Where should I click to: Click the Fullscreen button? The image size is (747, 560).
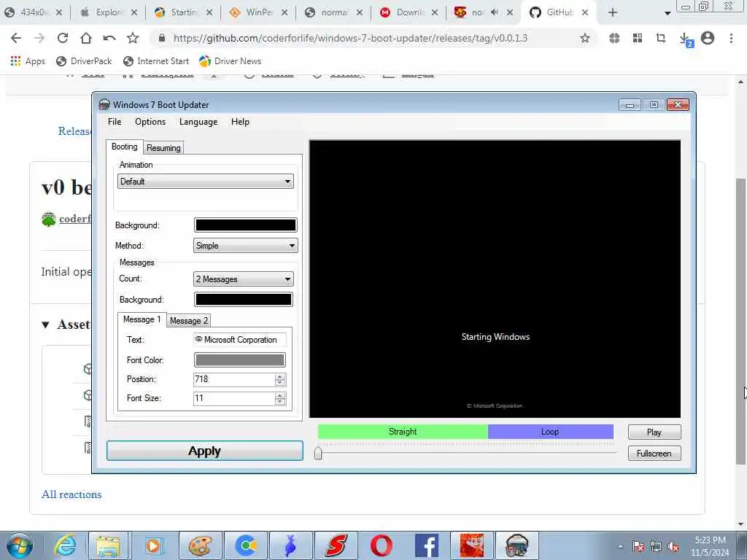[x=654, y=454]
